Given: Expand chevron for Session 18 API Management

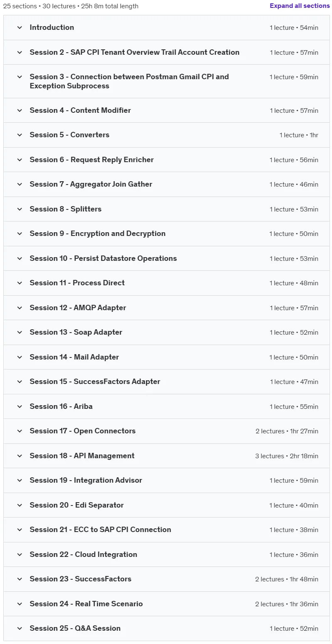Looking at the screenshot, I should click(20, 456).
